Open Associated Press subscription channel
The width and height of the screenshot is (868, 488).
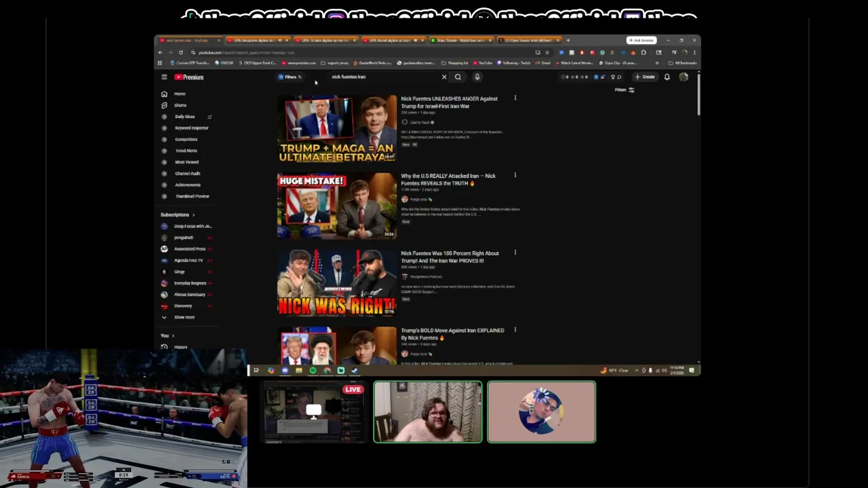tap(188, 249)
